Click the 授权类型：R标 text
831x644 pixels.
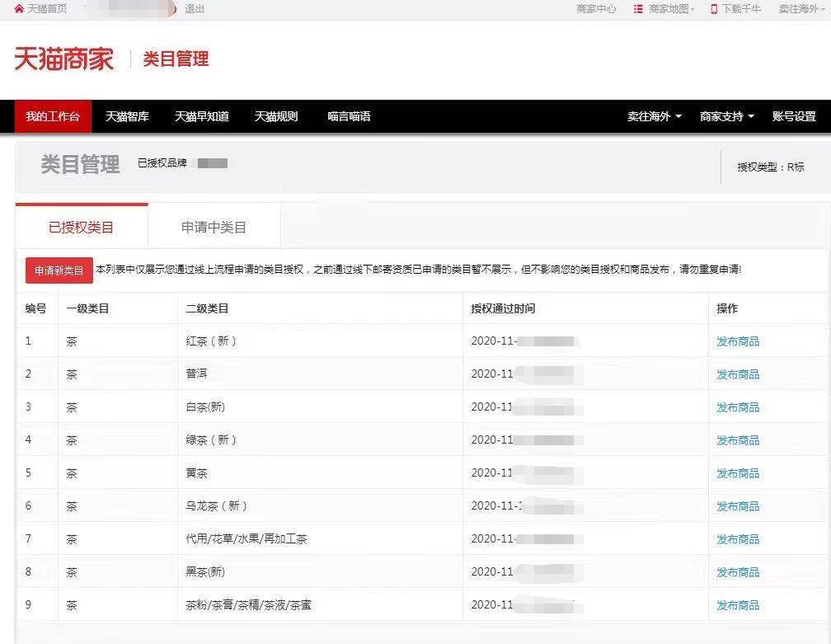pyautogui.click(x=771, y=167)
